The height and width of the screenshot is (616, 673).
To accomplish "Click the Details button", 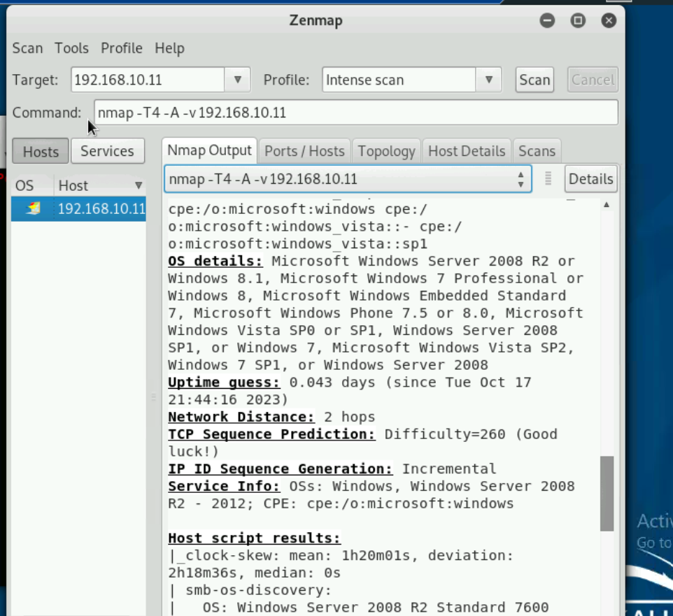I will tap(590, 179).
